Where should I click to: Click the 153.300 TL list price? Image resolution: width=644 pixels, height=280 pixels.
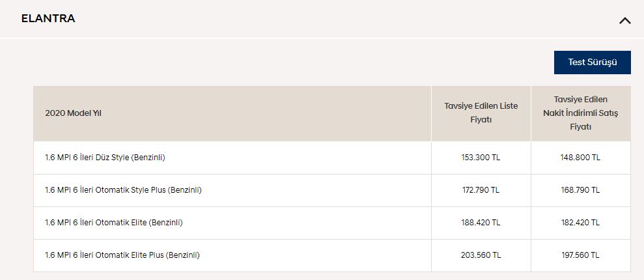coord(481,158)
